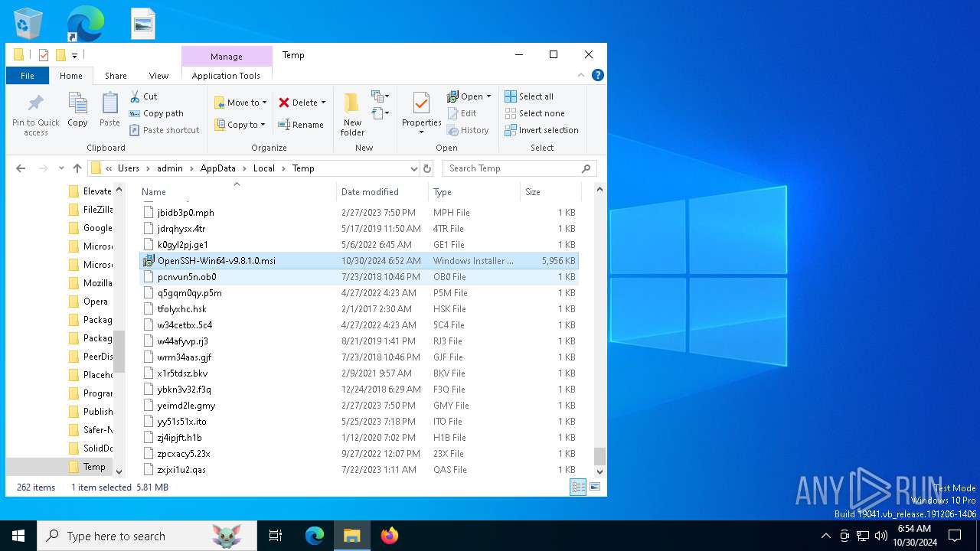Click the Manage contextual tab

point(227,57)
